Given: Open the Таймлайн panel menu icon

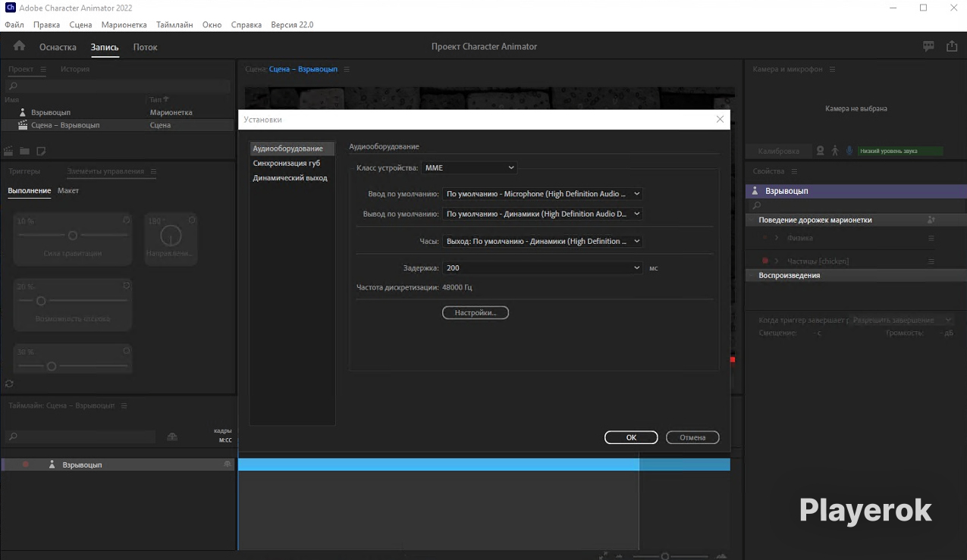Looking at the screenshot, I should [124, 406].
